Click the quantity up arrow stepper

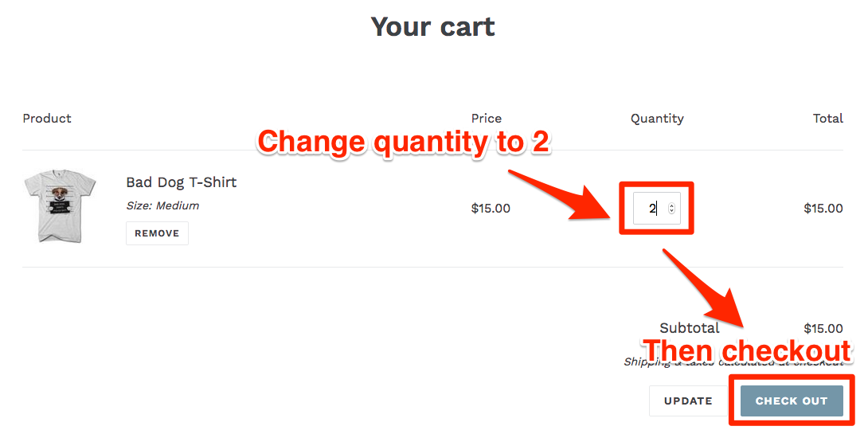[671, 206]
